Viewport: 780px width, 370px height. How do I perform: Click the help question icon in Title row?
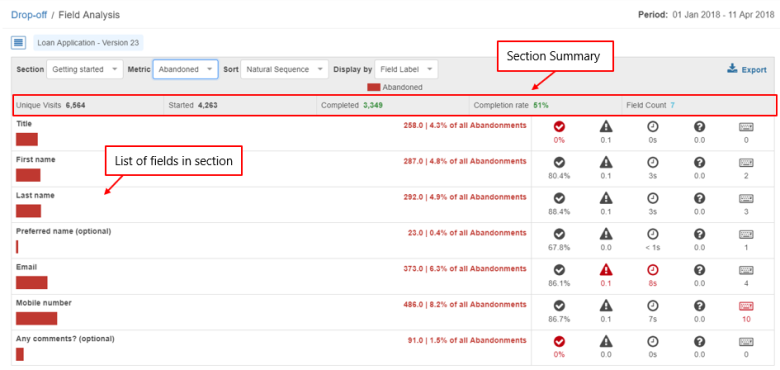pos(699,127)
